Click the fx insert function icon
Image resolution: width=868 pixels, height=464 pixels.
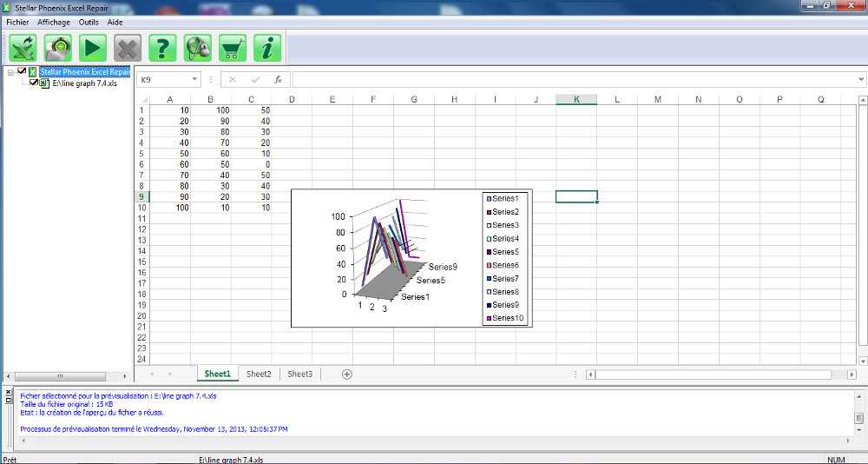pyautogui.click(x=278, y=79)
